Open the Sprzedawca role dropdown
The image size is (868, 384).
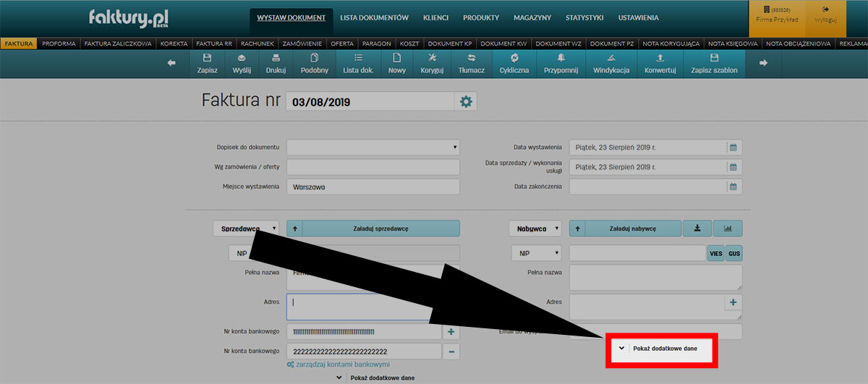[x=245, y=229]
